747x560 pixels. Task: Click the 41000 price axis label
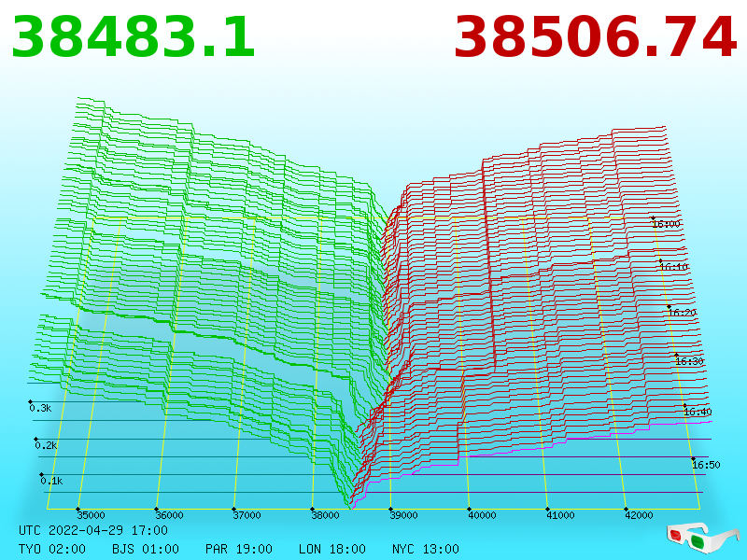click(x=560, y=515)
